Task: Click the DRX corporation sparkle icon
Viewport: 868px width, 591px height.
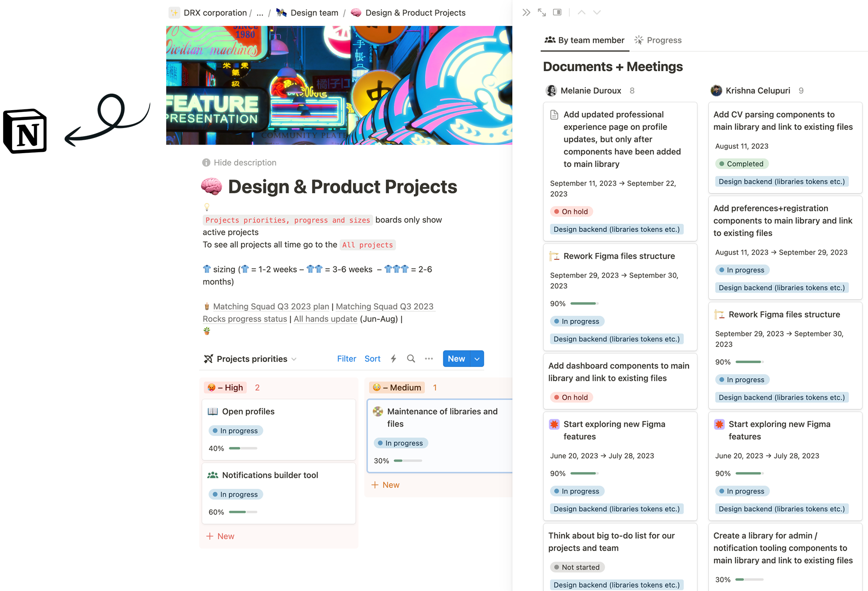Action: (x=174, y=13)
